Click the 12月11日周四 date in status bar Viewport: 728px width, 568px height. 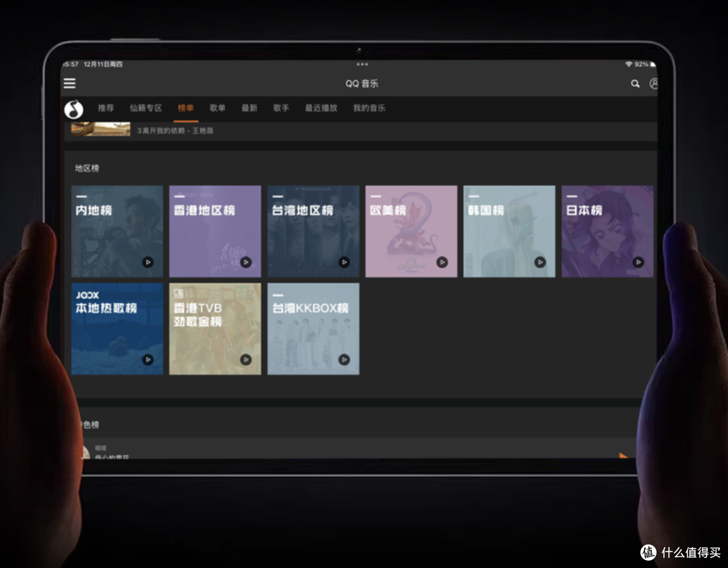[103, 64]
